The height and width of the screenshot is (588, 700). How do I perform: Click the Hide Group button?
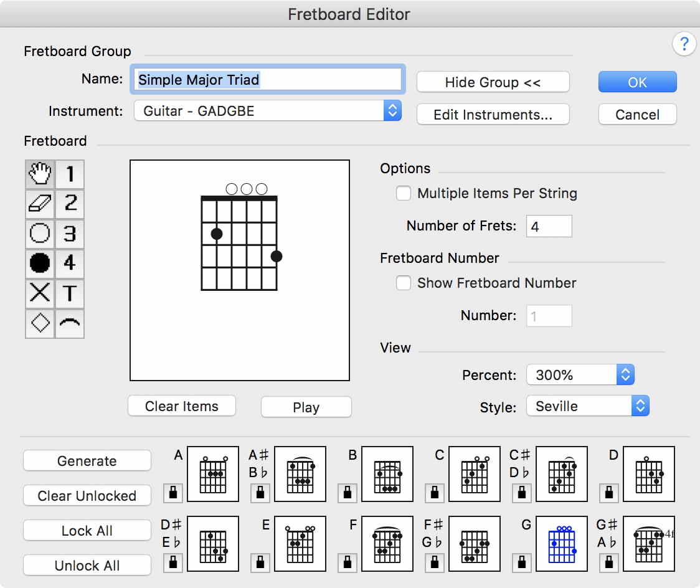click(493, 82)
